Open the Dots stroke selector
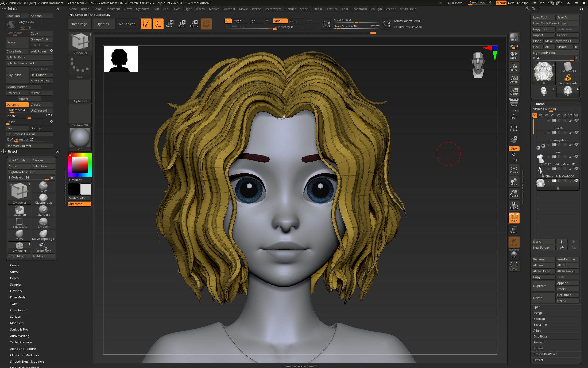This screenshot has width=588, height=368. point(80,67)
